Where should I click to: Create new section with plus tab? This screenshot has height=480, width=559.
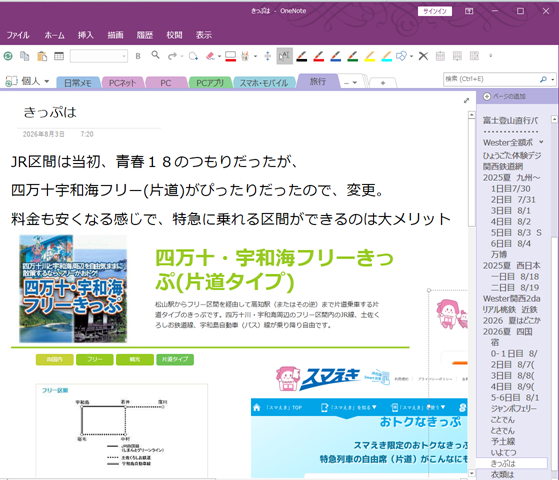[x=383, y=83]
